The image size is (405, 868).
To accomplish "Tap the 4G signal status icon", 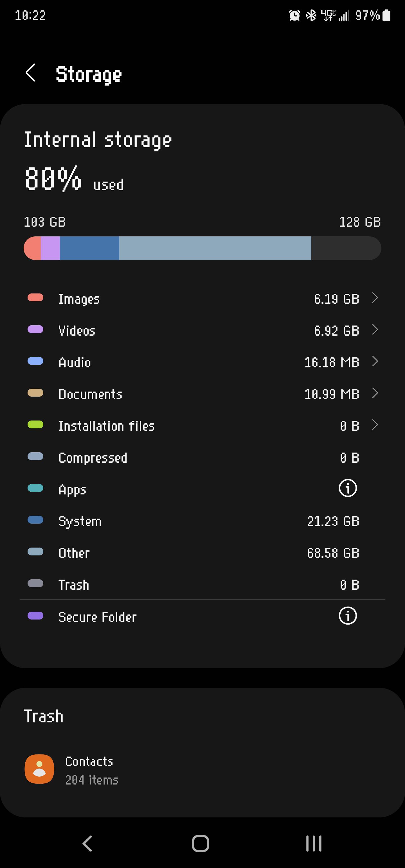I will pyautogui.click(x=328, y=15).
